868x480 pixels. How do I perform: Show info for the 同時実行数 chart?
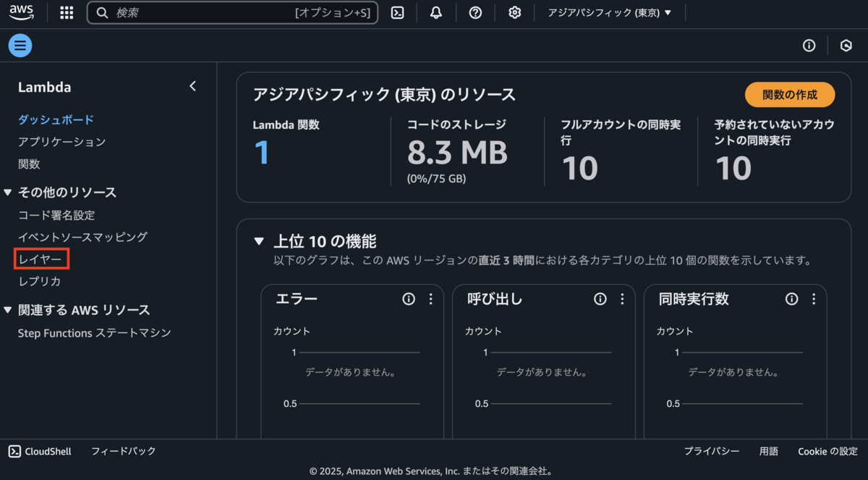tap(791, 299)
